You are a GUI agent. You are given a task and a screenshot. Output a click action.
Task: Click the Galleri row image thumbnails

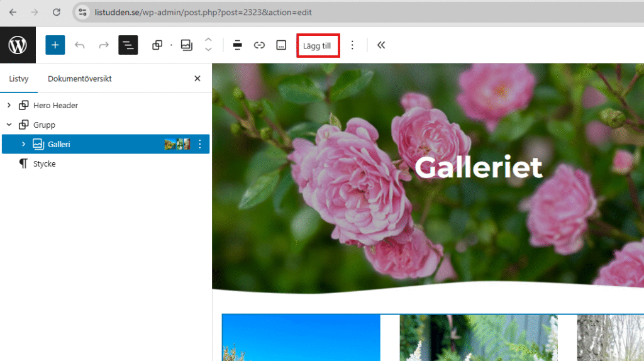click(x=177, y=144)
